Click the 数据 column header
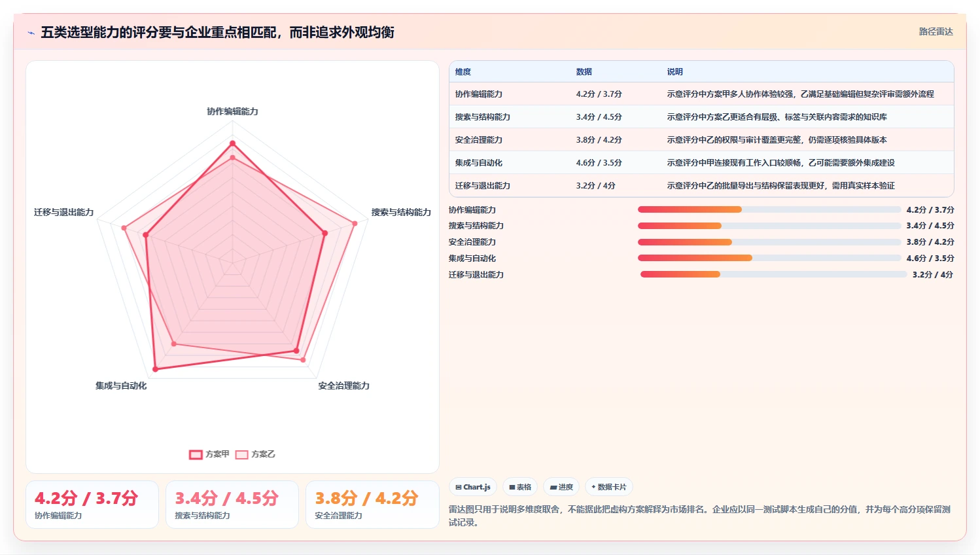Image resolution: width=980 pixels, height=555 pixels. click(584, 72)
